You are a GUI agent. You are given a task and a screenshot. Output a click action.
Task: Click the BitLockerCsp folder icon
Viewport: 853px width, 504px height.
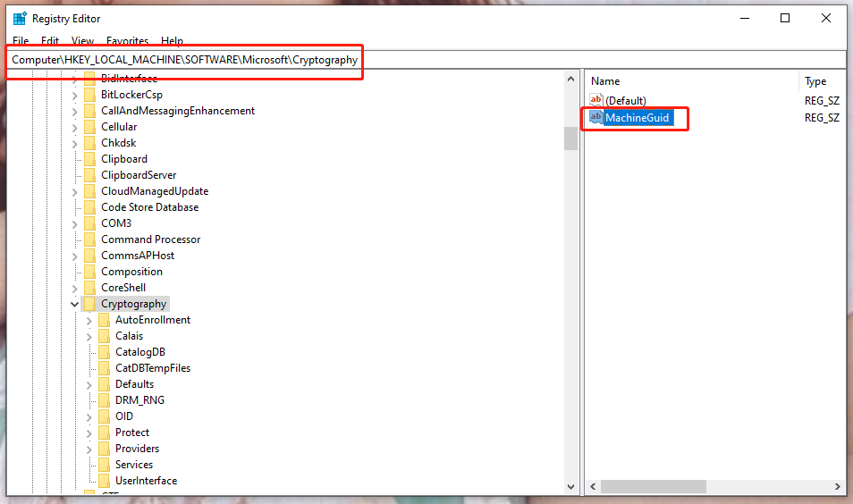coord(89,95)
